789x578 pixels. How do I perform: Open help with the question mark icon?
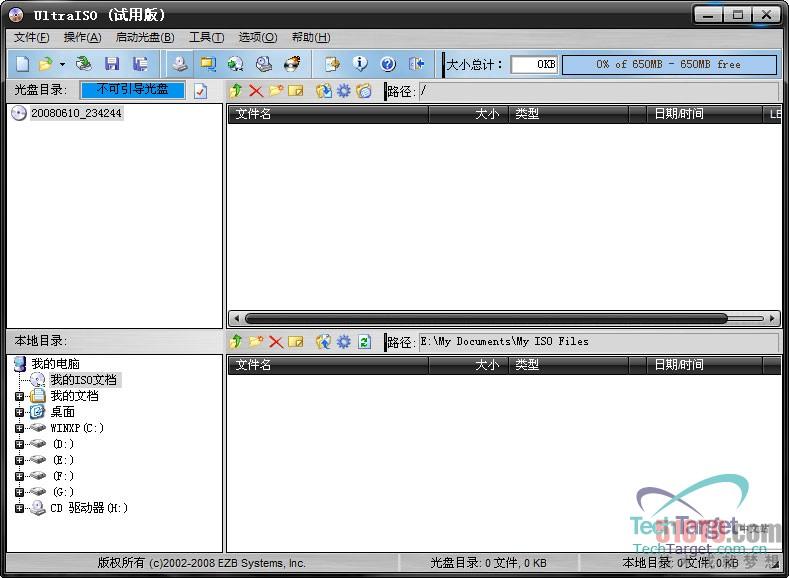point(388,64)
